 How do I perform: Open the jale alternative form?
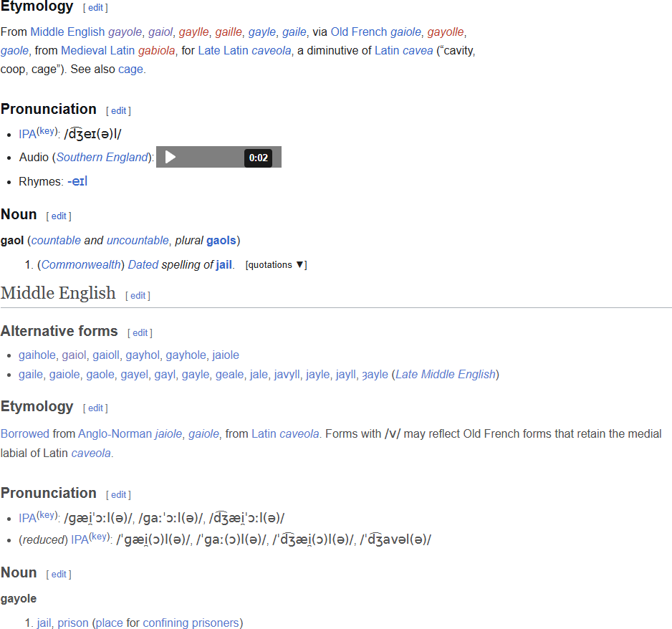(x=259, y=375)
